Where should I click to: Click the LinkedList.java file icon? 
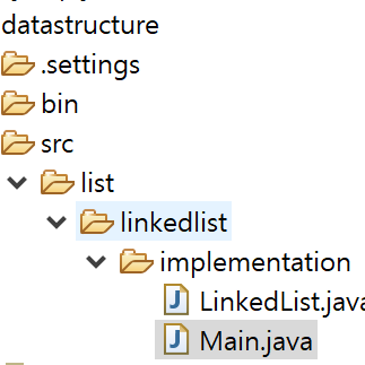coord(176,299)
